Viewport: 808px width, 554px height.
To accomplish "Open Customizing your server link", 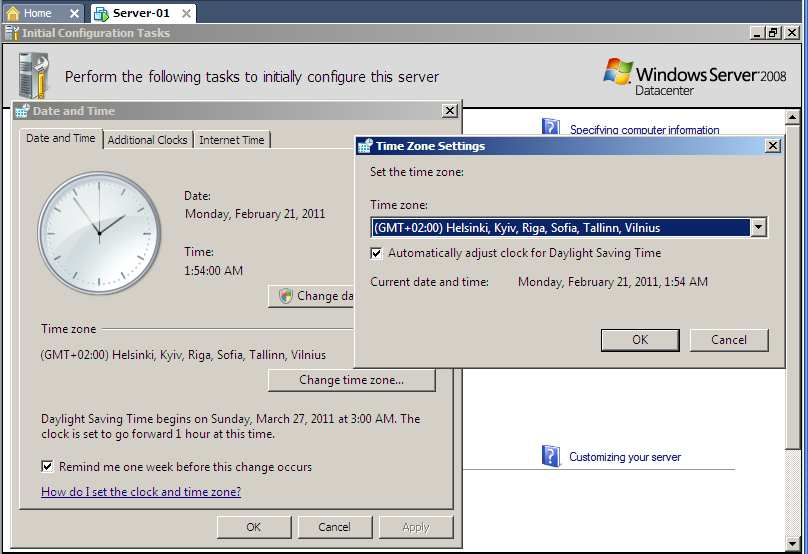I will tap(625, 457).
